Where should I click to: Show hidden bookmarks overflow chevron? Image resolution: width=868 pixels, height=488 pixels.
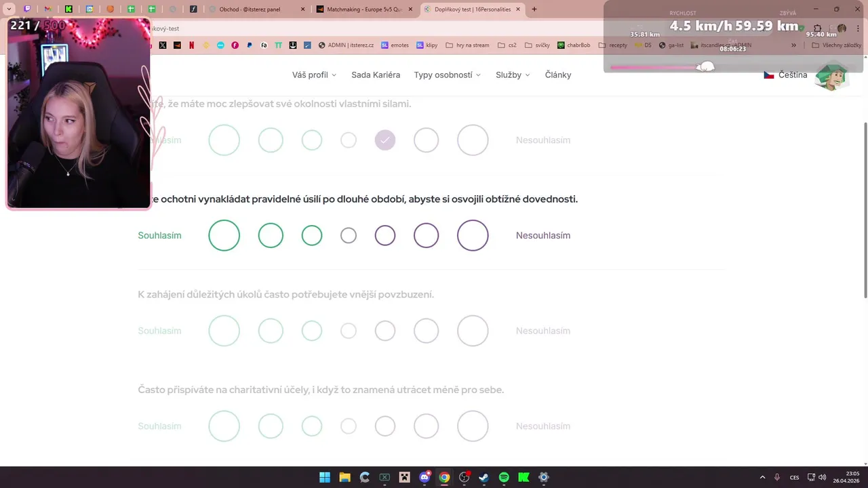(x=793, y=45)
